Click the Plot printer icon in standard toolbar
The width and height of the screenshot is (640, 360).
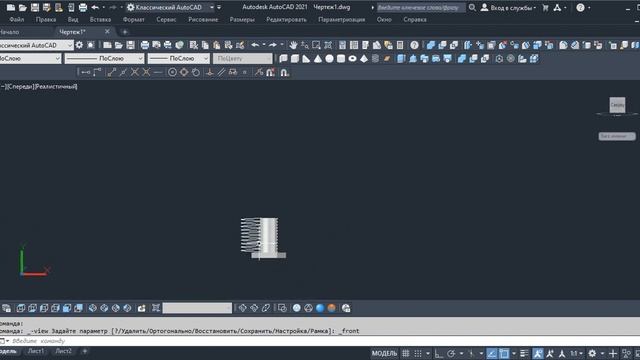pyautogui.click(x=145, y=45)
